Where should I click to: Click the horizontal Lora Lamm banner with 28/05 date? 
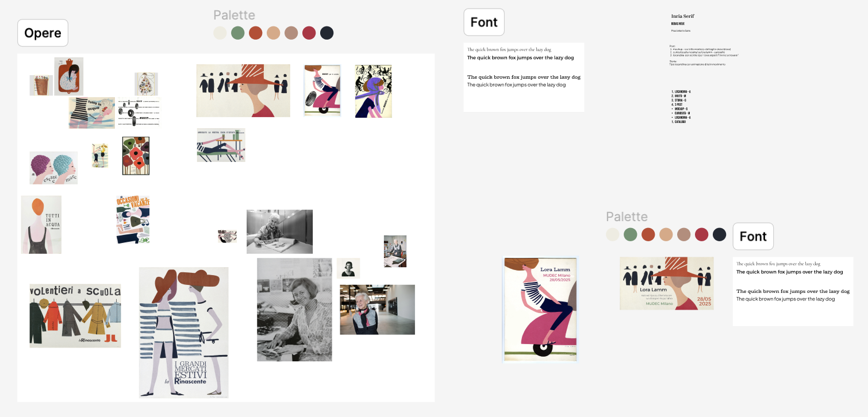[x=666, y=283]
